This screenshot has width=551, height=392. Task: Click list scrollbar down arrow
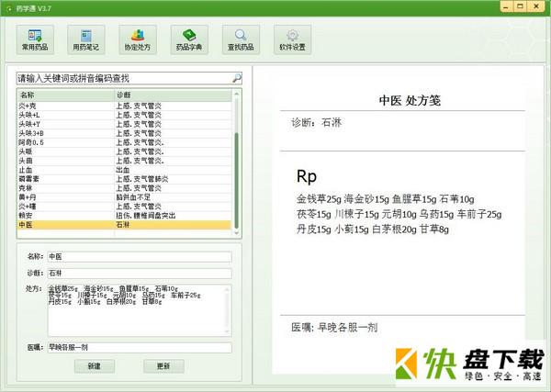point(237,233)
